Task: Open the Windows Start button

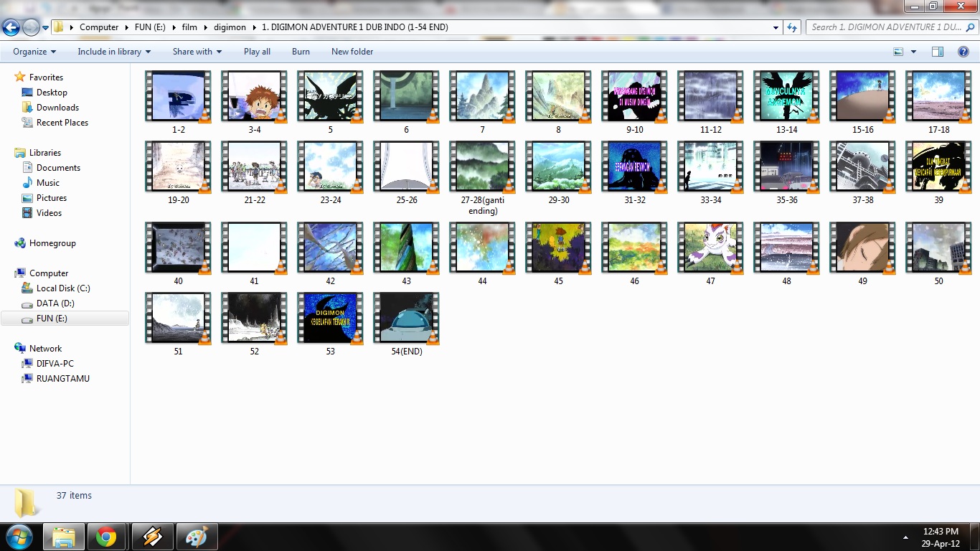Action: coord(18,537)
